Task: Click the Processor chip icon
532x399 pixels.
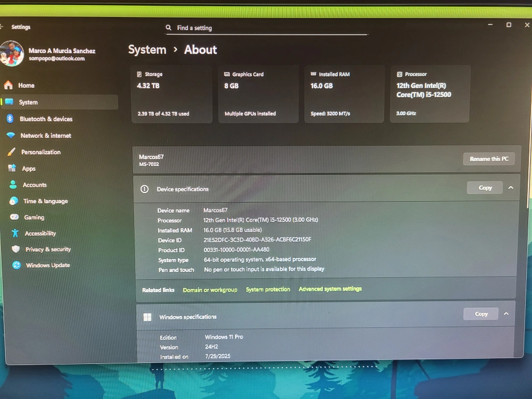Action: click(x=400, y=74)
